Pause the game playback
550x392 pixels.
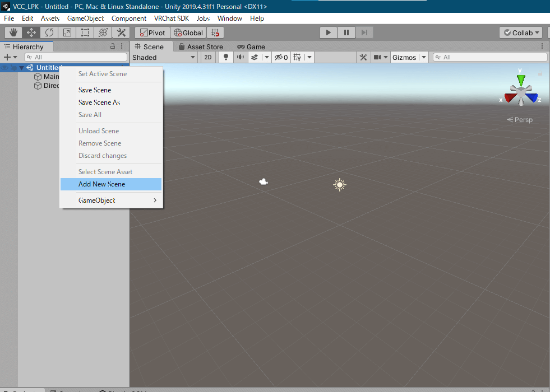coord(346,32)
